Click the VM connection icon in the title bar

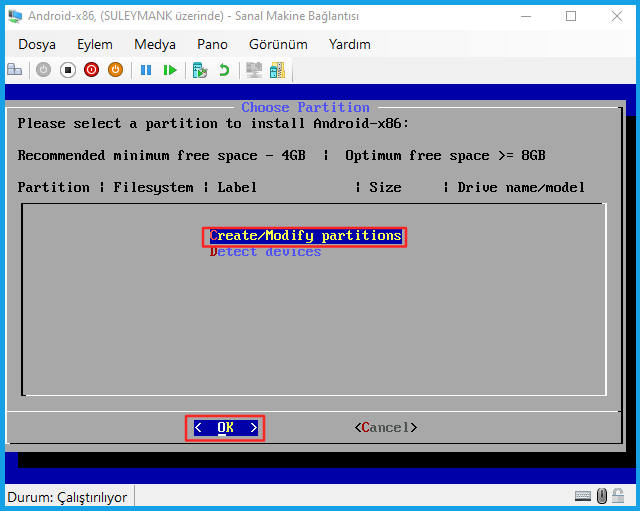point(15,16)
